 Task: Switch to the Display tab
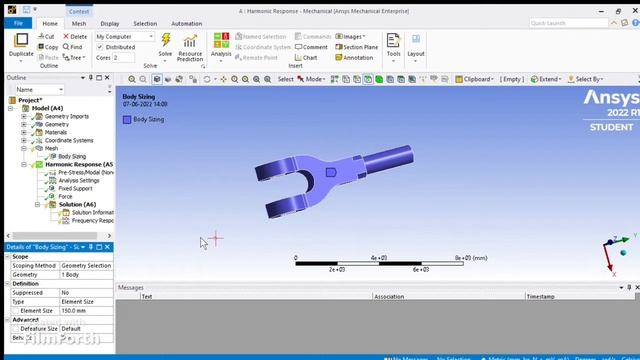(x=109, y=24)
